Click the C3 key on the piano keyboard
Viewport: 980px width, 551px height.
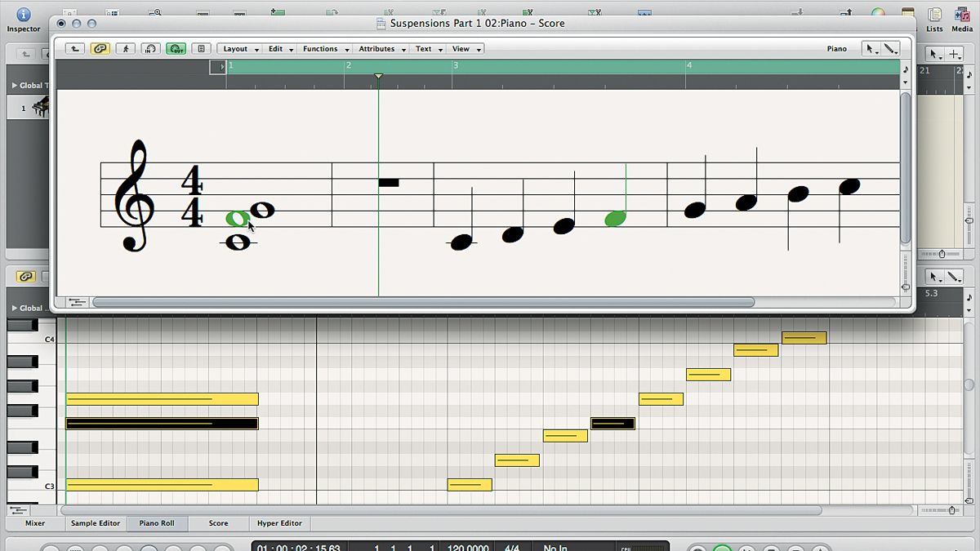point(31,486)
